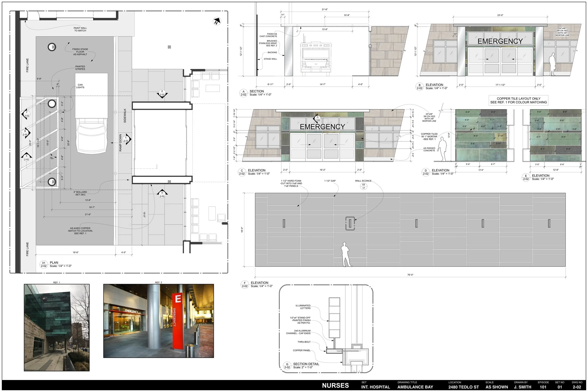
Task: Select elevation marker F 2-02 by fire lane
Action: coord(27,114)
